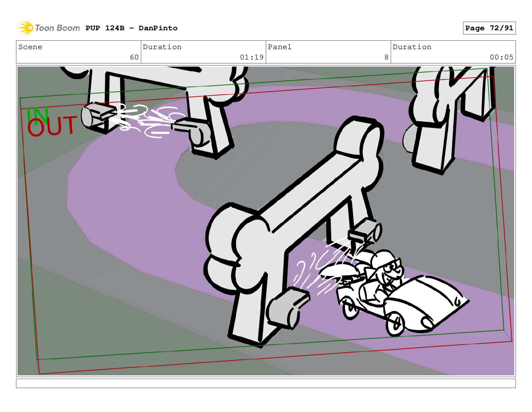Select panel duration value '00:05'
Viewport: 532px width, 412px height.
(x=501, y=58)
